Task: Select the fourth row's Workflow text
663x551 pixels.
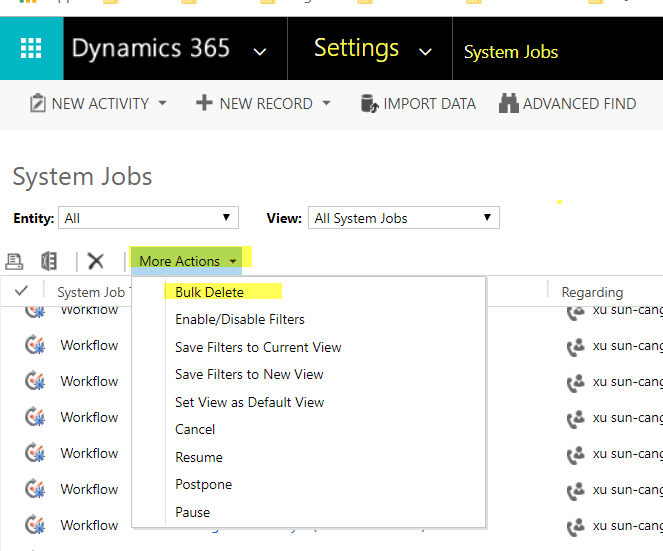Action: (89, 417)
